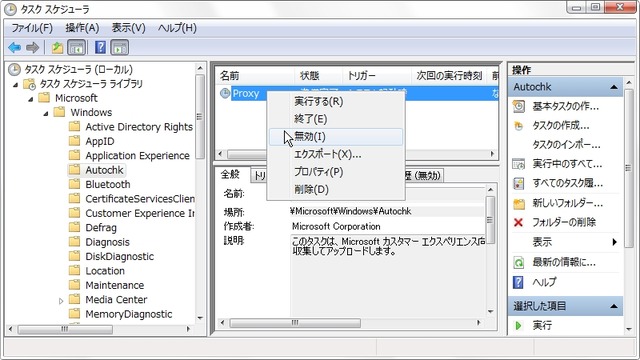Select the CertificateServicesClient folder
Screen dimensions: 640x360
click(140, 199)
